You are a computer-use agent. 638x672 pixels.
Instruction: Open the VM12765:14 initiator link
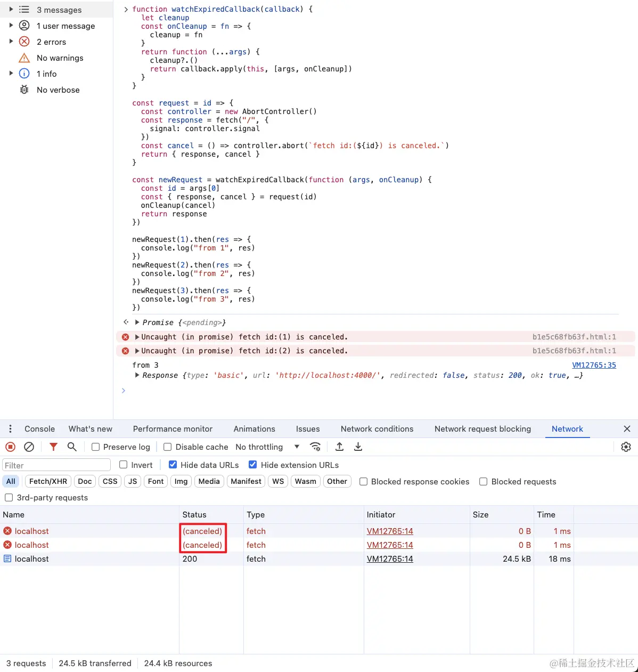(x=390, y=531)
